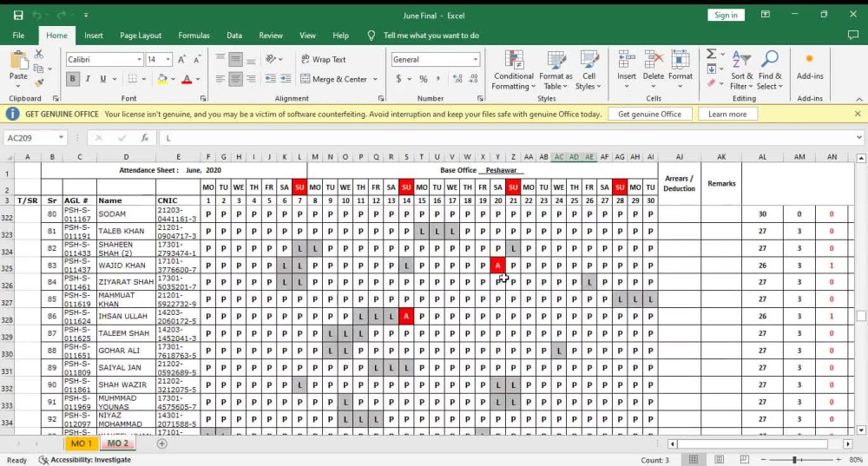The width and height of the screenshot is (868, 466).
Task: Click the Format Painter brush icon
Action: coord(38,83)
